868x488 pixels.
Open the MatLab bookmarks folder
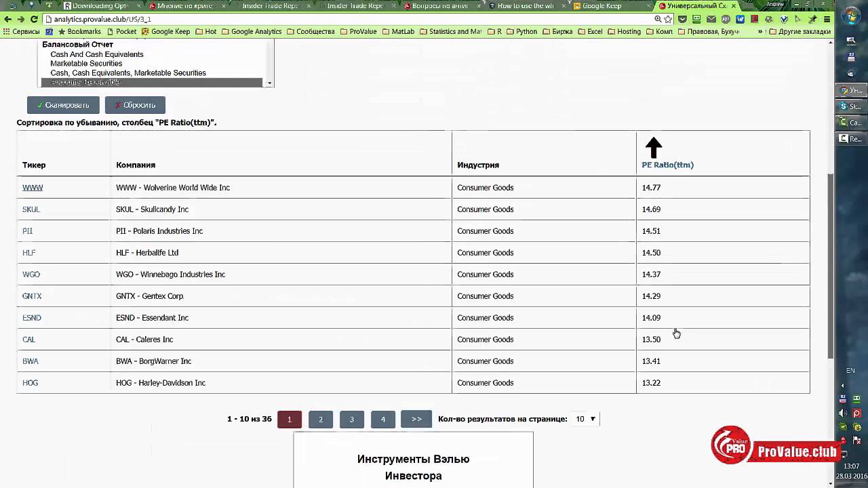(398, 31)
